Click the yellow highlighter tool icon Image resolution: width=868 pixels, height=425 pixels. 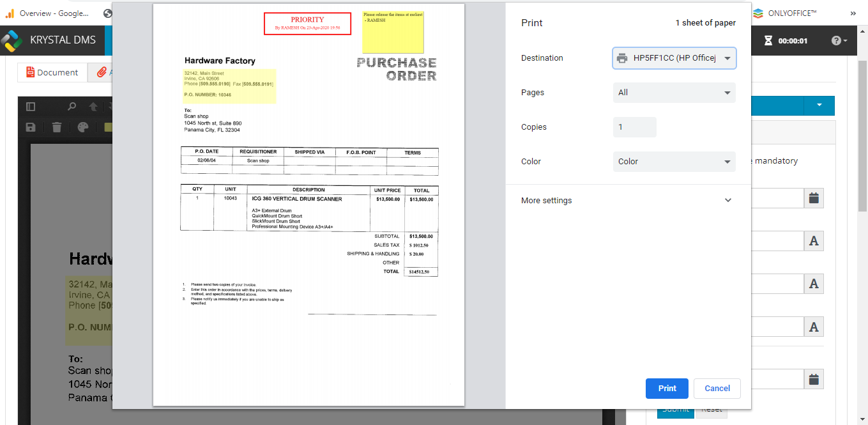point(109,127)
